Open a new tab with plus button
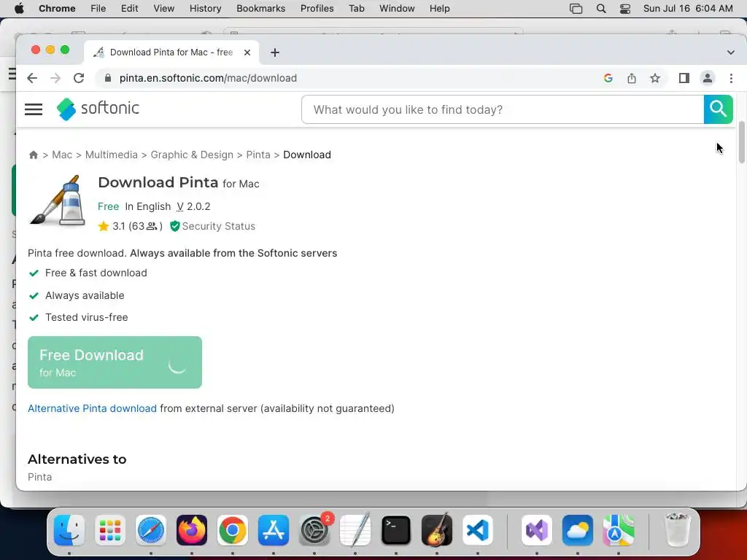Image resolution: width=747 pixels, height=560 pixels. 275,52
